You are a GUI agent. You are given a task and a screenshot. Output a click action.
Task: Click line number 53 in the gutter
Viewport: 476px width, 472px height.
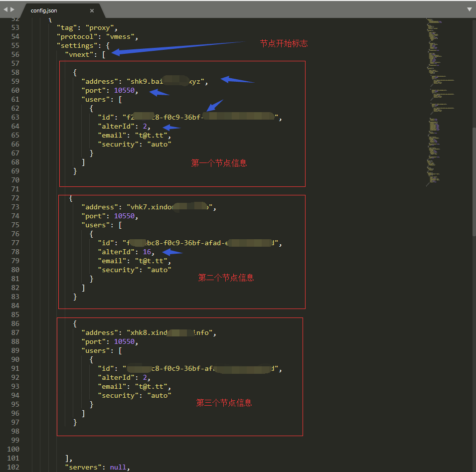(x=15, y=27)
